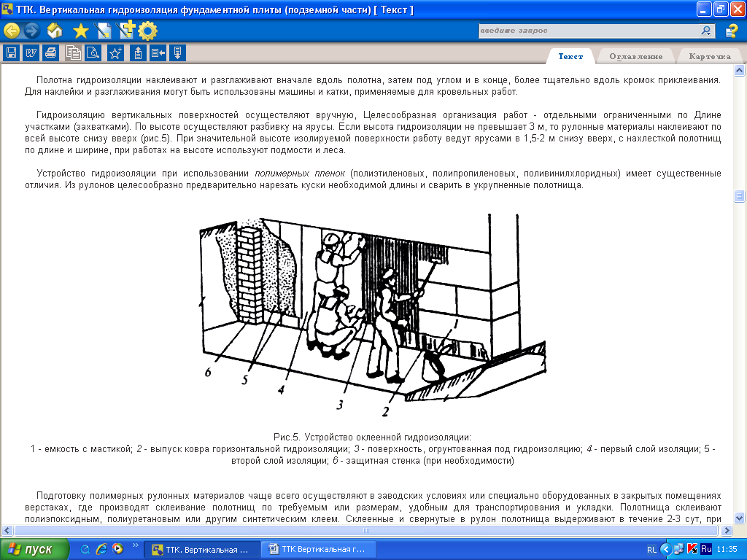Click the vertical scrollbar up arrow

740,71
